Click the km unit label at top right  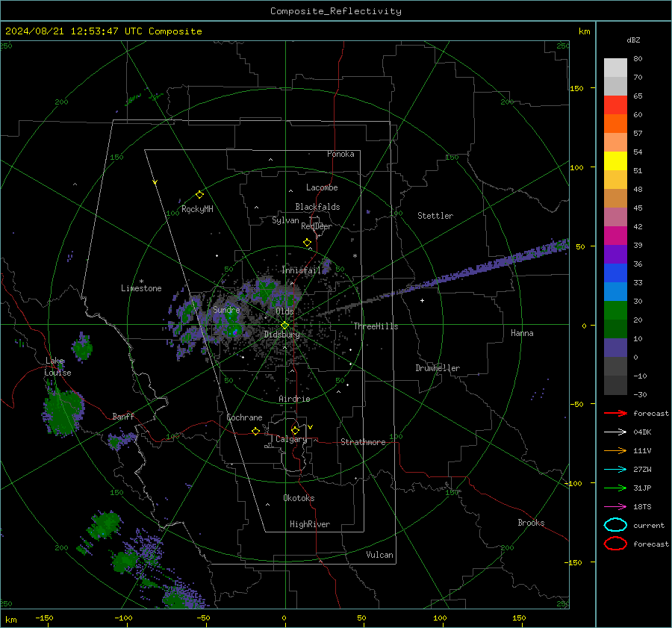(584, 31)
